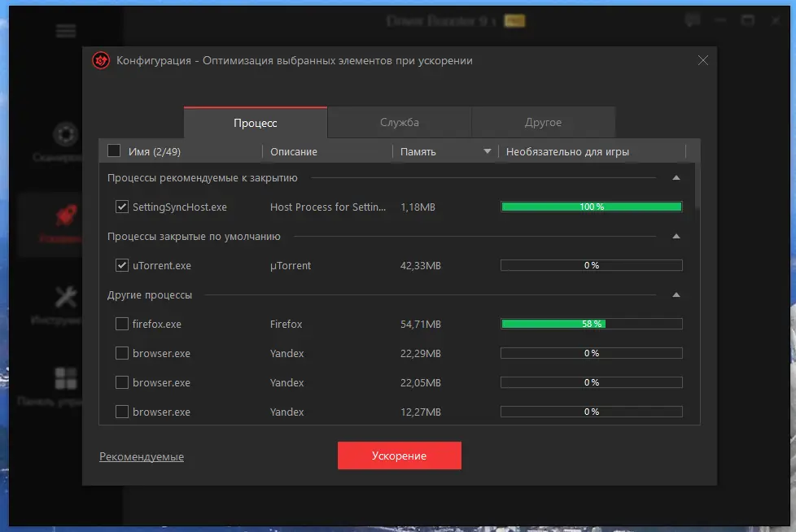This screenshot has width=796, height=532.
Task: Open the hamburger menu in background window
Action: click(x=66, y=31)
